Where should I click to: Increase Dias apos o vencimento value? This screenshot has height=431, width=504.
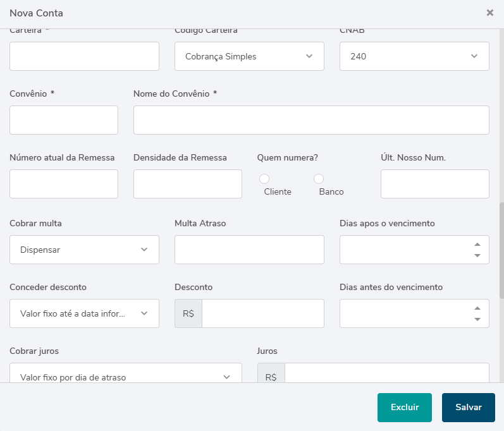click(x=477, y=245)
